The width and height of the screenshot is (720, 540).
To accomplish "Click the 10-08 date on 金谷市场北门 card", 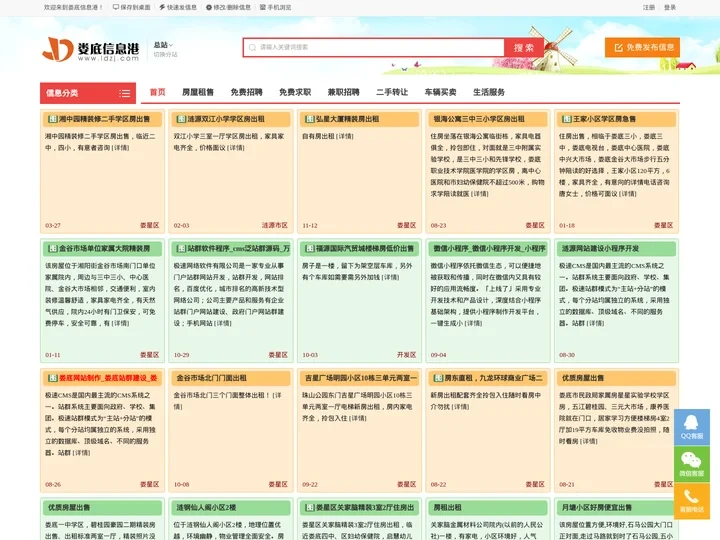I will 181,485.
